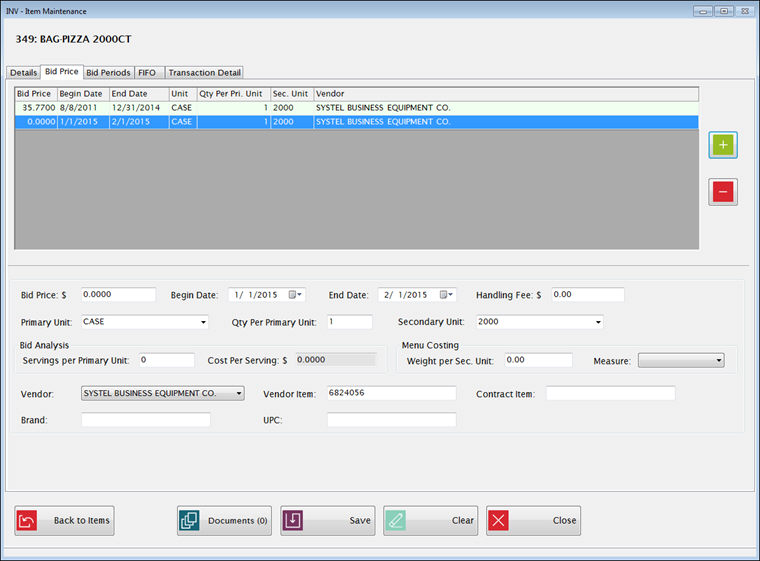Sort by the Begin Date column header

pyautogui.click(x=82, y=93)
